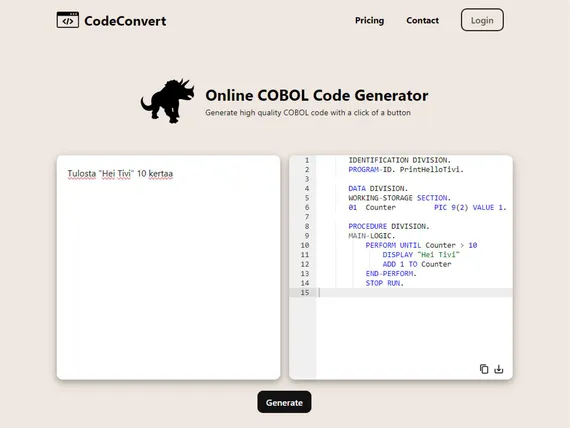Focus the prompt text area with Tulosta text
The height and width of the screenshot is (428, 570).
[x=168, y=267]
